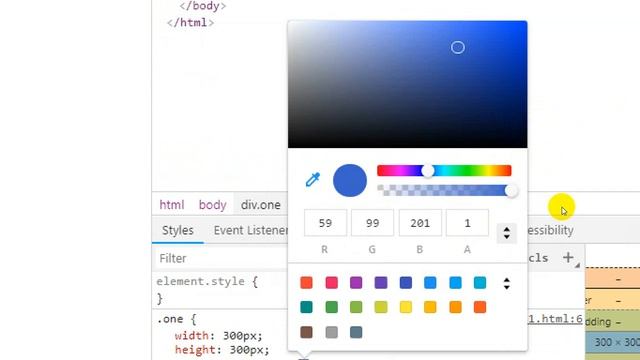Pick the cyan swatch at row end

[480, 282]
